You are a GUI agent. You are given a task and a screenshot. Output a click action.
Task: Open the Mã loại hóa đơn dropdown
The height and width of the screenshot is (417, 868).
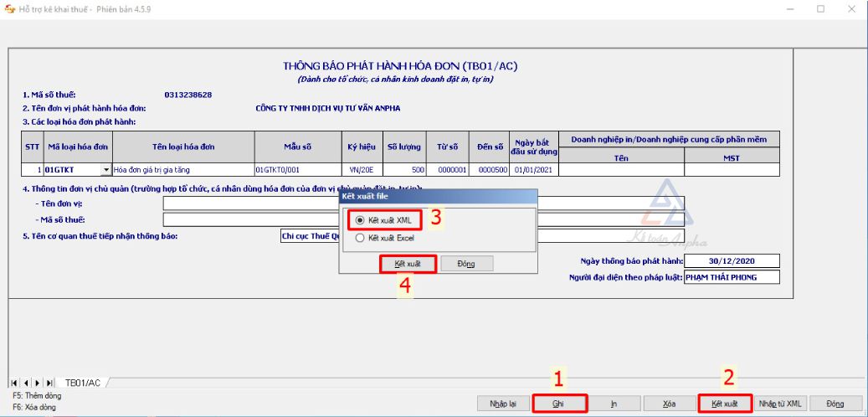pos(105,170)
